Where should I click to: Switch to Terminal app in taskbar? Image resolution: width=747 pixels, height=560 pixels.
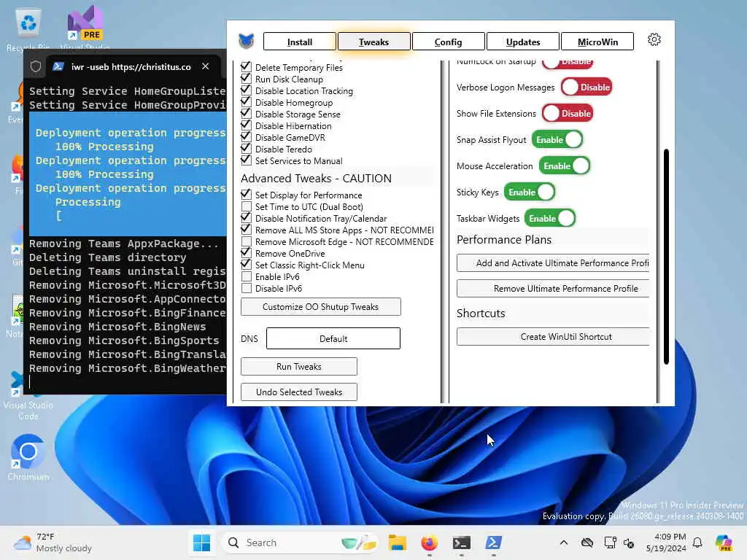pyautogui.click(x=461, y=542)
